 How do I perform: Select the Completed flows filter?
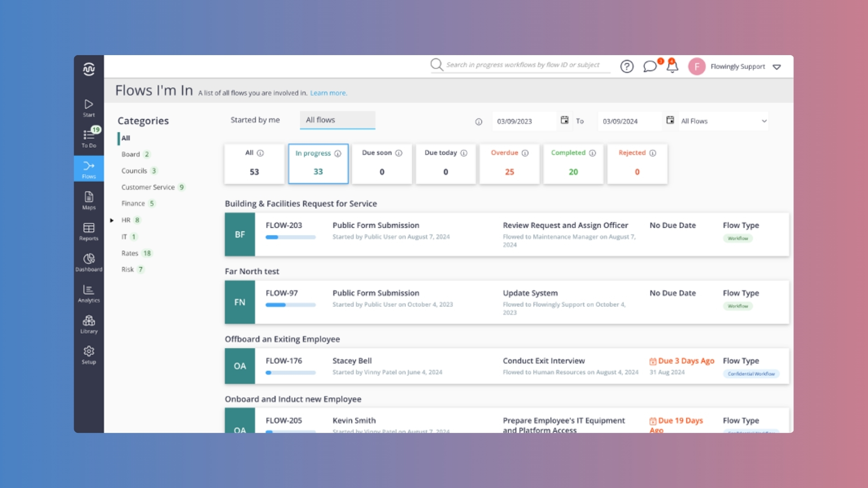573,164
